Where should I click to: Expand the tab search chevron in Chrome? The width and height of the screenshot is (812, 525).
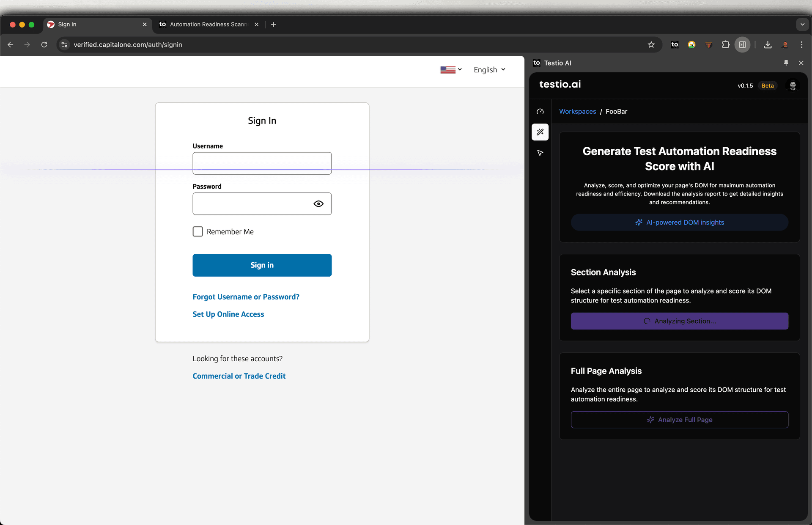(802, 24)
